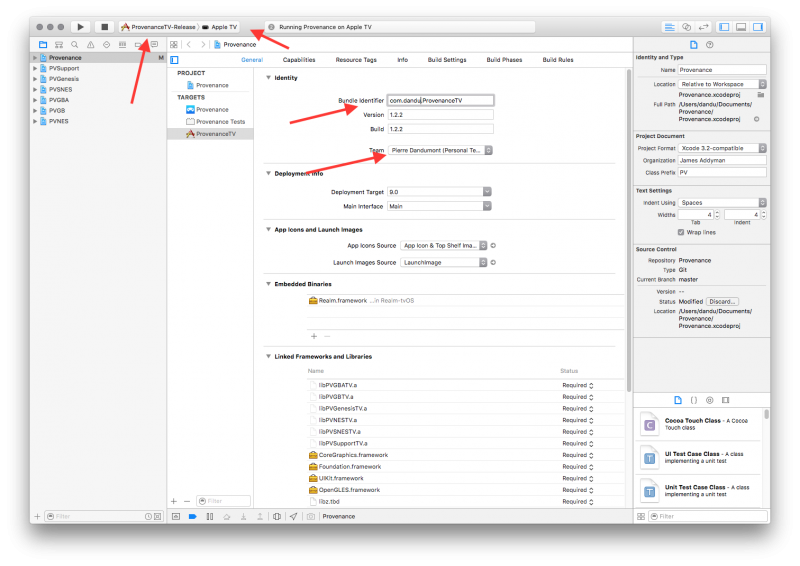This screenshot has width=800, height=566.
Task: Toggle the project and targets list sidebar
Action: [x=174, y=60]
